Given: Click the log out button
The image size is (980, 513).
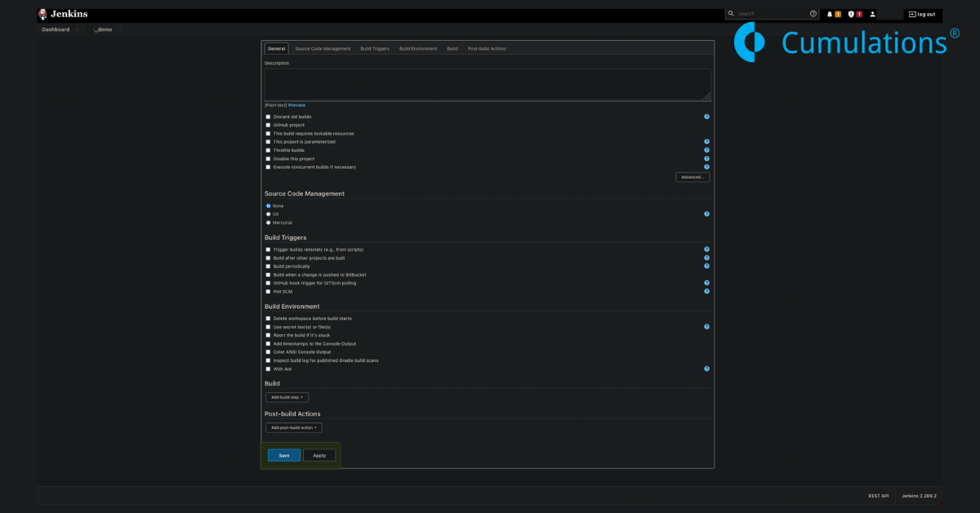Looking at the screenshot, I should [x=922, y=14].
